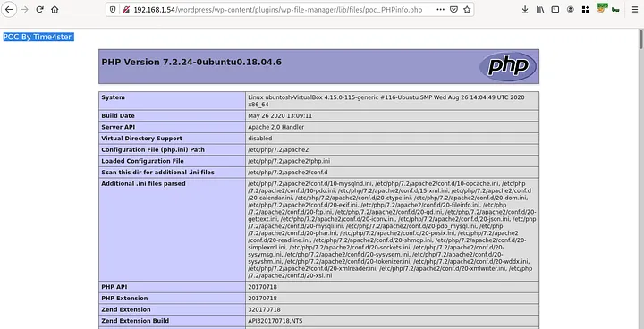View the insecure connection lock icon
The image size is (644, 329).
coord(126,10)
